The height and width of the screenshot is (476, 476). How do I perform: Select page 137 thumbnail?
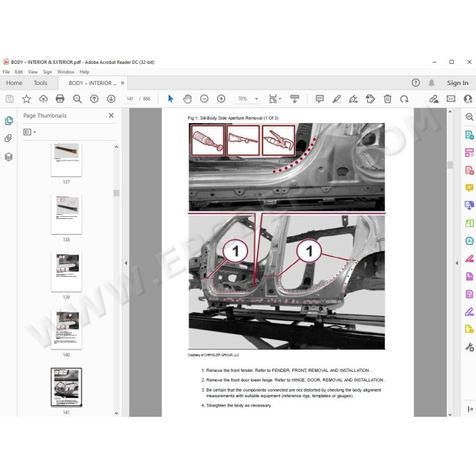tap(67, 160)
